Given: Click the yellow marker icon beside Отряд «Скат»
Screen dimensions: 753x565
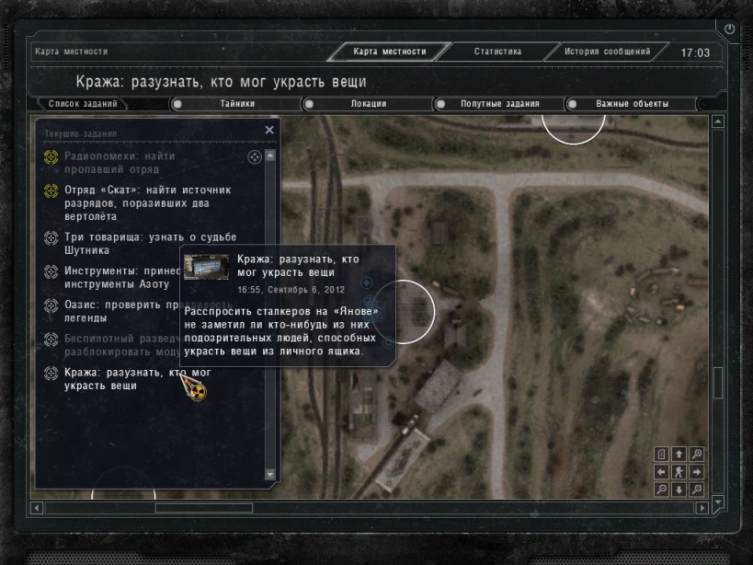Looking at the screenshot, I should point(51,191).
